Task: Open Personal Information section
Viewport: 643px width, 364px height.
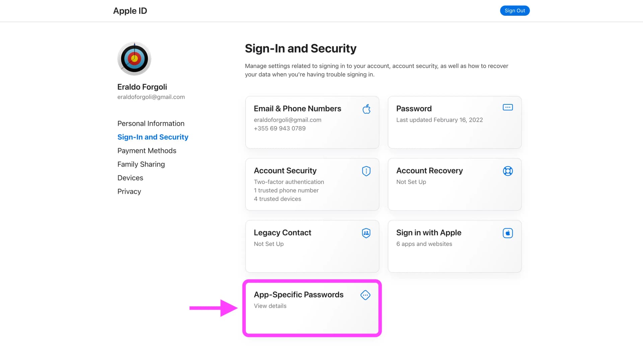Action: click(x=151, y=123)
